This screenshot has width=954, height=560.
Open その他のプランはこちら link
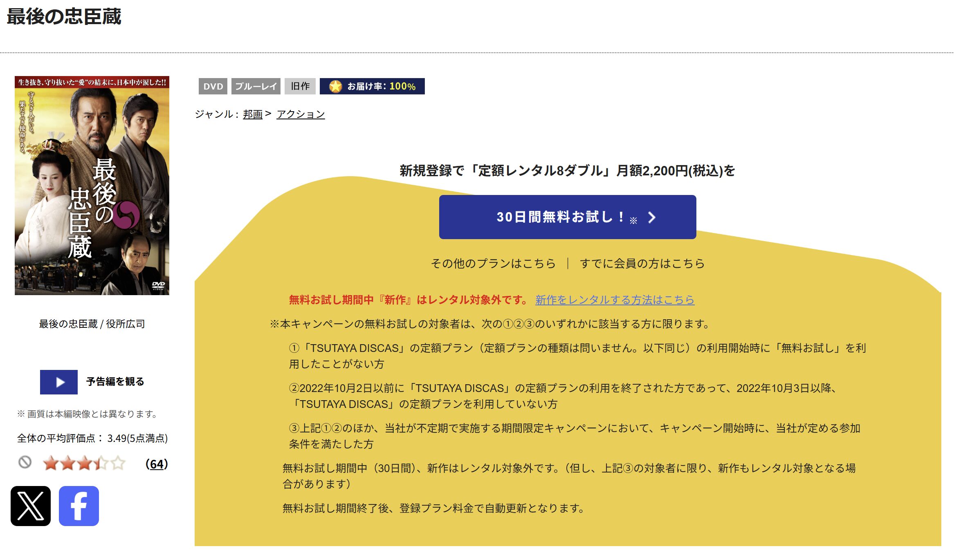(x=493, y=263)
